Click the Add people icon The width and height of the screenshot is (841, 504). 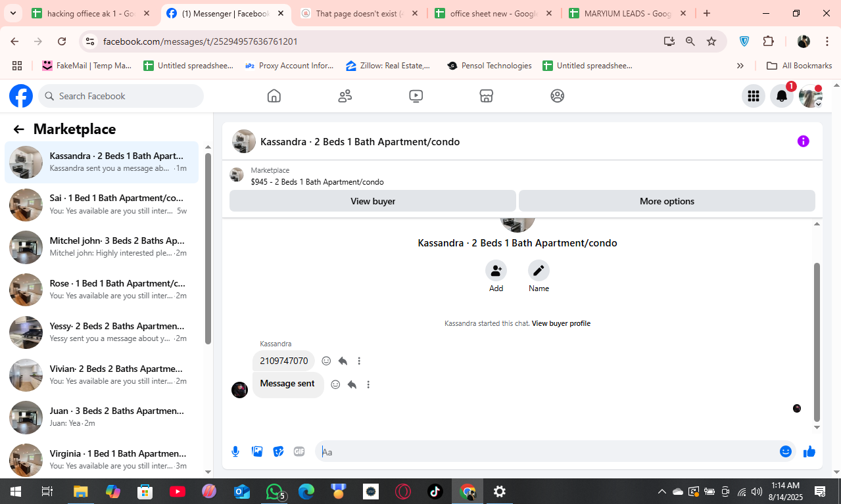496,270
